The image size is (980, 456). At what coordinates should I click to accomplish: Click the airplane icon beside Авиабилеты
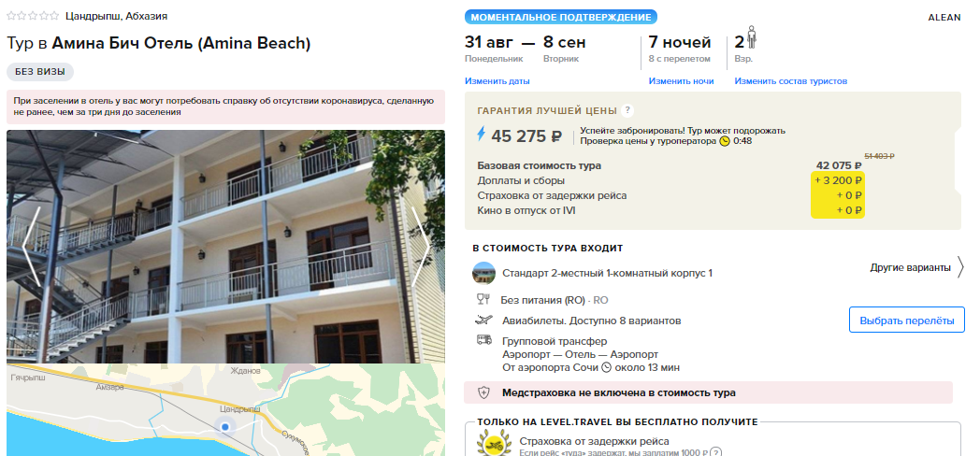tap(483, 321)
